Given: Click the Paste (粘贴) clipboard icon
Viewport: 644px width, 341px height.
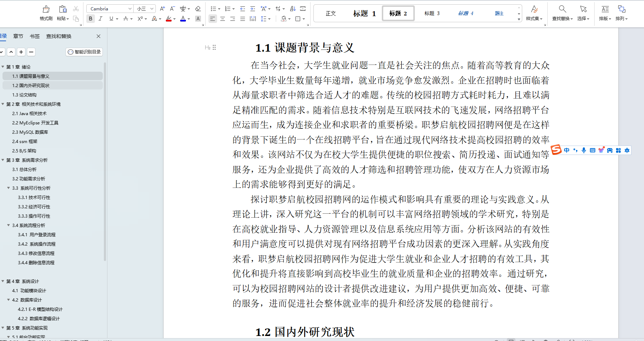Looking at the screenshot, I should pyautogui.click(x=63, y=9).
